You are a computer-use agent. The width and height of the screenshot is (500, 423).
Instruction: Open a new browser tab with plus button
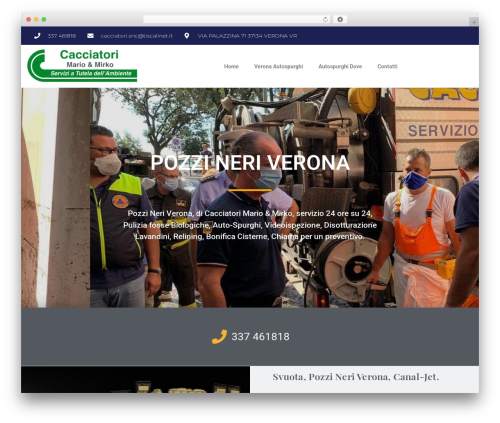[x=474, y=22]
